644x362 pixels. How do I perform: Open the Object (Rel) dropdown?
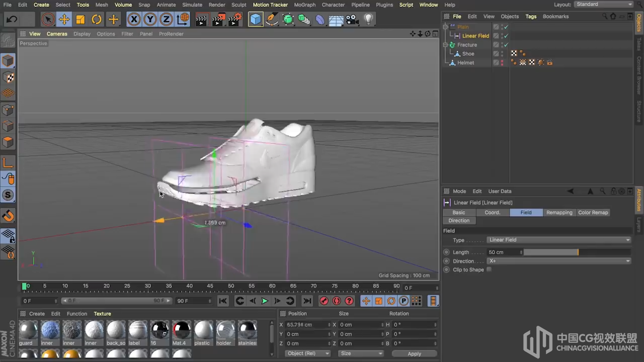coord(308,353)
